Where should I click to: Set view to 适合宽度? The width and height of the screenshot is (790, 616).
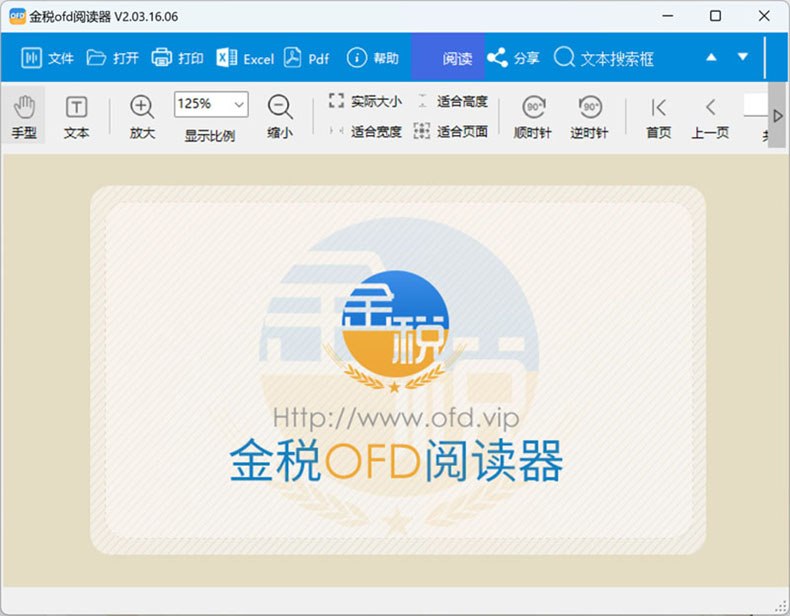(x=365, y=132)
